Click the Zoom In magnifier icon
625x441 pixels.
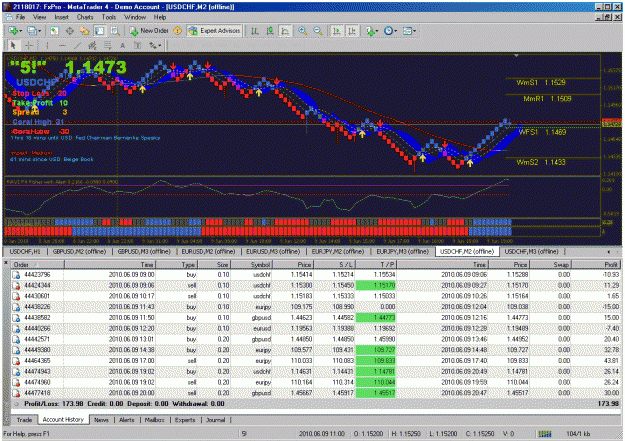tap(303, 31)
